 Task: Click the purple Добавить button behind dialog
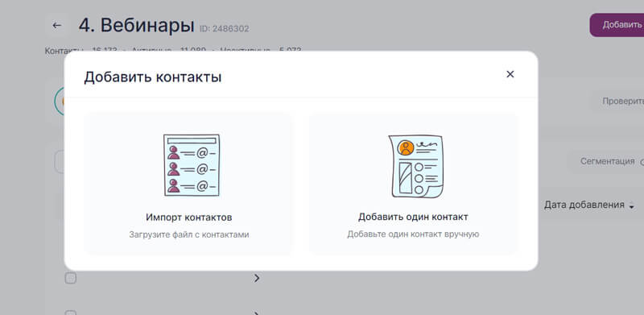click(617, 25)
